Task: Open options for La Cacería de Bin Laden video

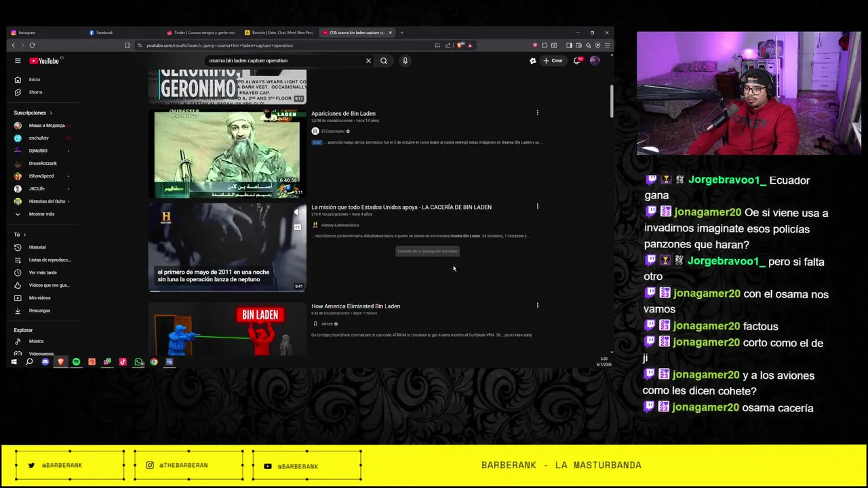Action: click(x=537, y=206)
